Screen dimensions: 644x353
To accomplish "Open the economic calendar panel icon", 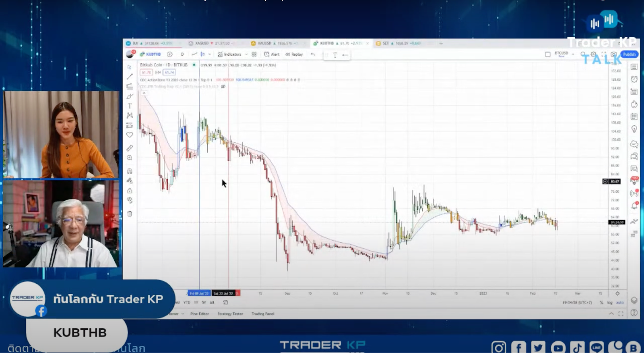I will 634,116.
